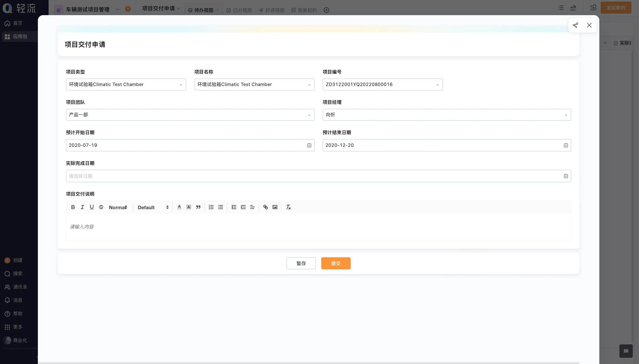Toggle bold formatting in the editor
639x364 pixels.
click(73, 207)
